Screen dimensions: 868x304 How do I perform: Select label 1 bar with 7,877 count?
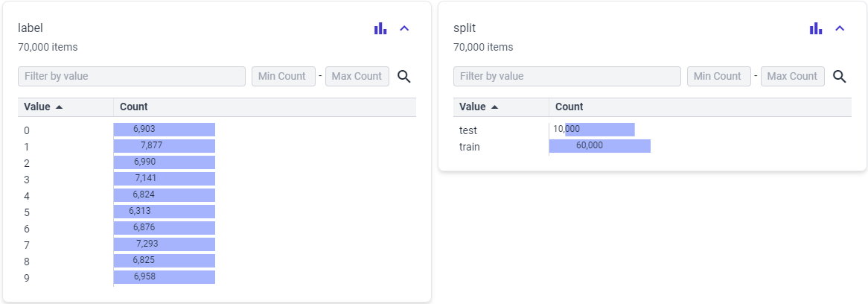(x=165, y=146)
